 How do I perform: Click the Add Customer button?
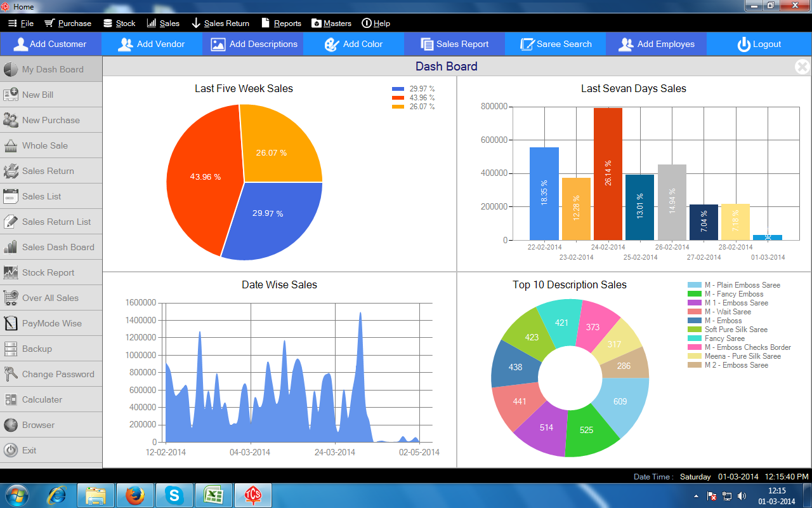point(50,44)
